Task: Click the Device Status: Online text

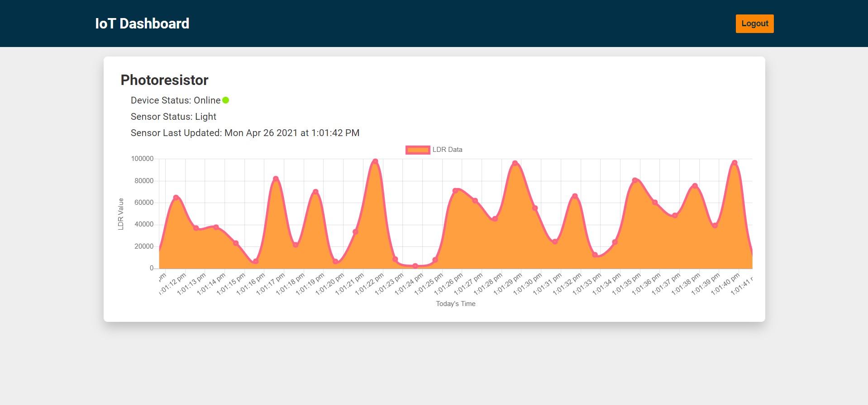Action: tap(176, 100)
